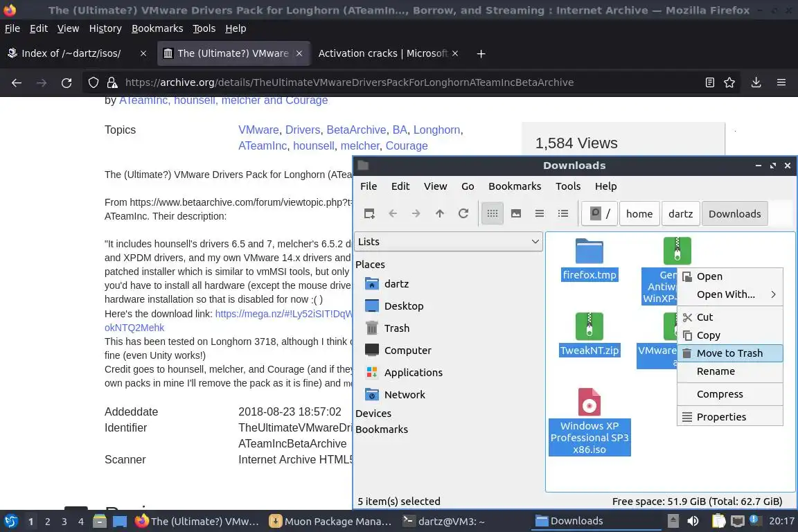Go forward in the Downloads file manager
This screenshot has height=532, width=798.
pyautogui.click(x=416, y=214)
